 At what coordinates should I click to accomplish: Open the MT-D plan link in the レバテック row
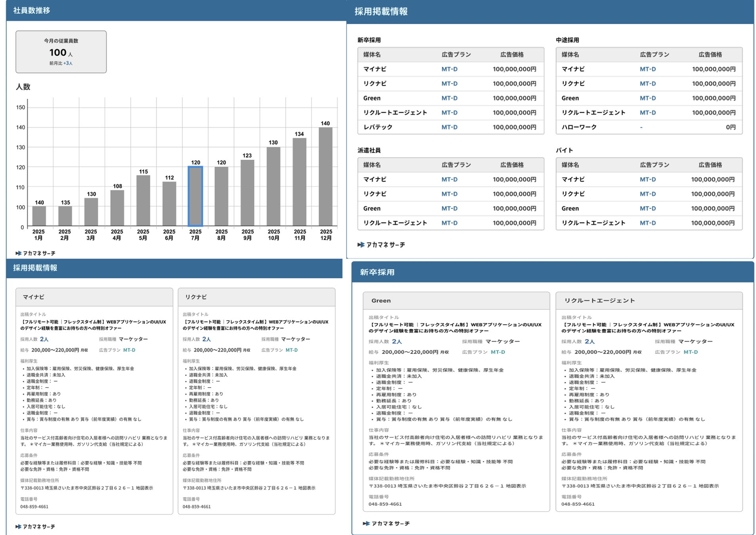pyautogui.click(x=449, y=127)
